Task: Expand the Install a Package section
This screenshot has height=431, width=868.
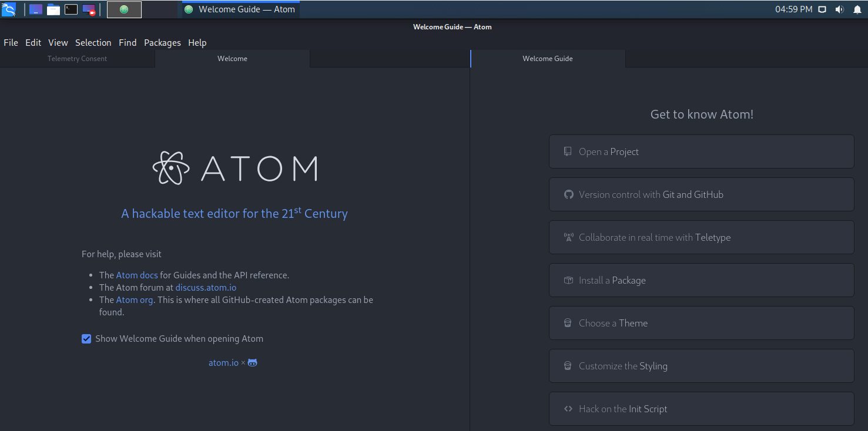Action: click(701, 280)
